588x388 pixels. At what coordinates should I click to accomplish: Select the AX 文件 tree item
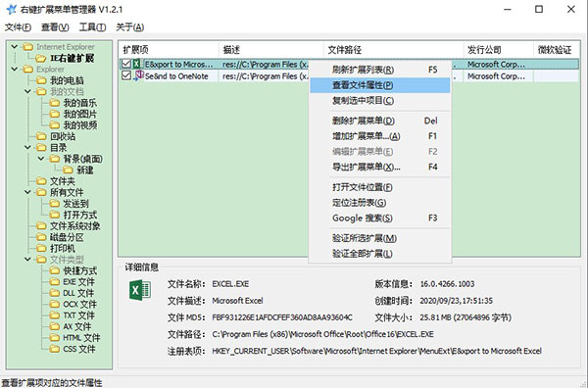[x=76, y=326]
